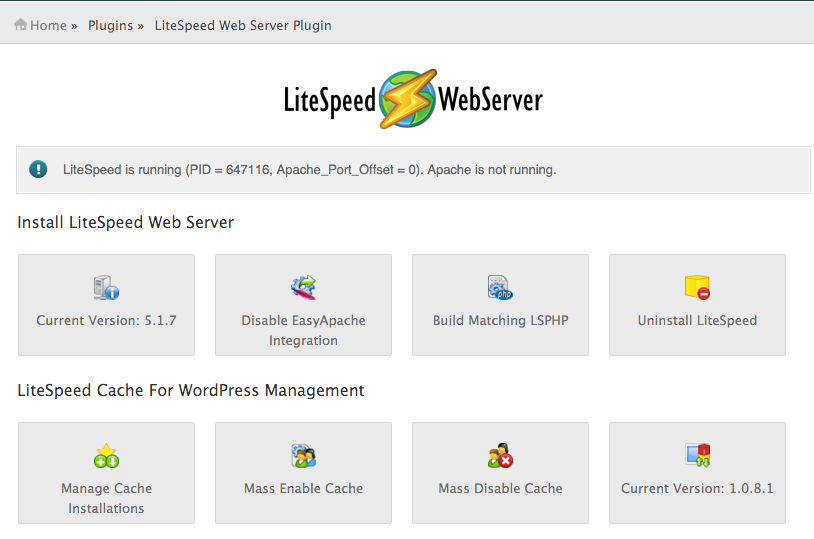Click the Mass Disable Cache red-x icon
This screenshot has width=814, height=539.
[x=500, y=455]
